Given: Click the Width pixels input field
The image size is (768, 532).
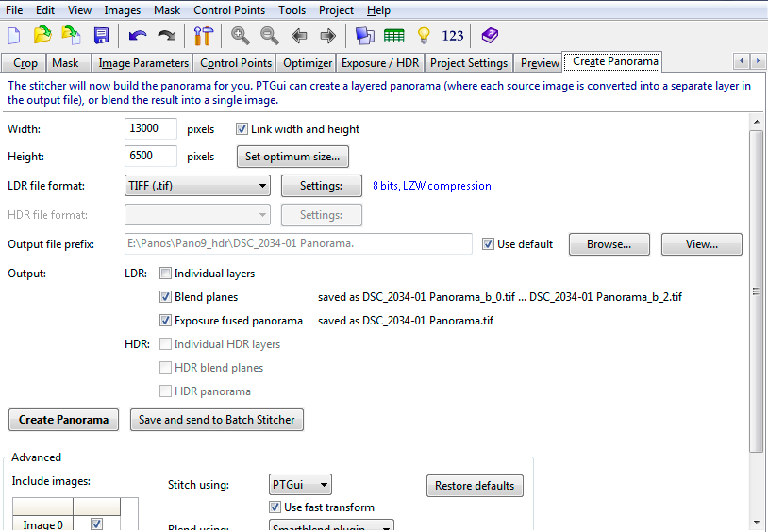Looking at the screenshot, I should coord(151,129).
